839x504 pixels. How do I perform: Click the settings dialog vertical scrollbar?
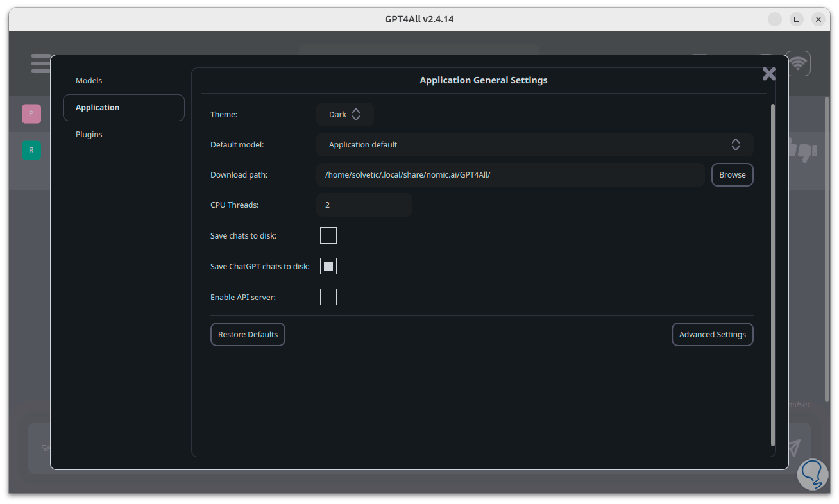point(772,274)
